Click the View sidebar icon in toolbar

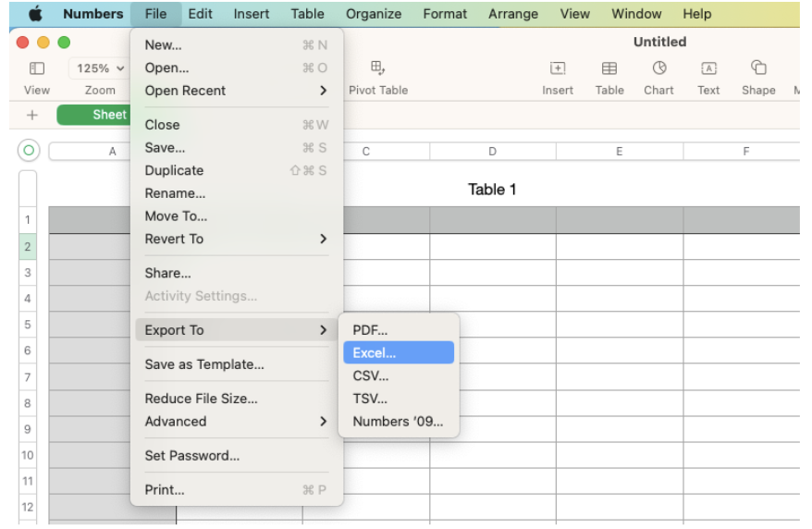tap(37, 68)
